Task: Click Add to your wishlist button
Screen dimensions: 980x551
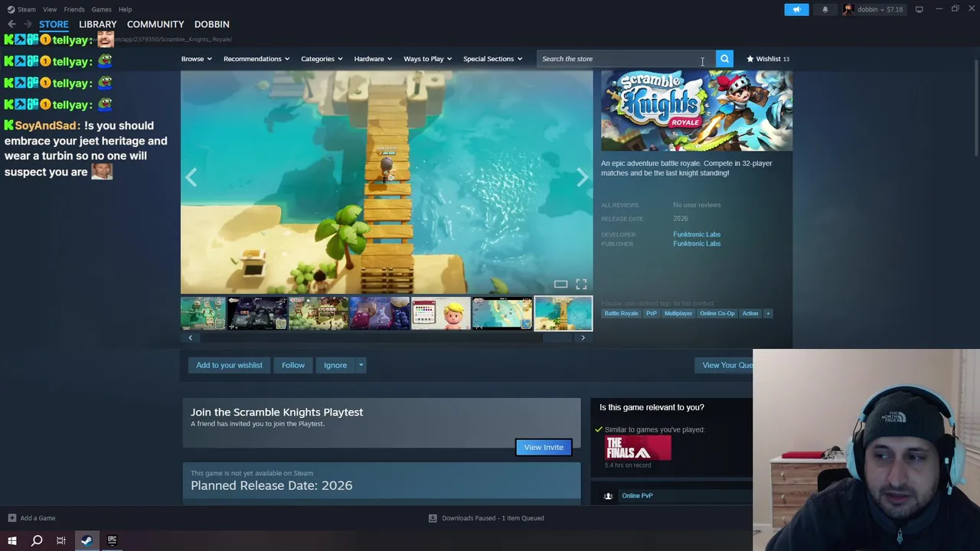Action: tap(229, 365)
